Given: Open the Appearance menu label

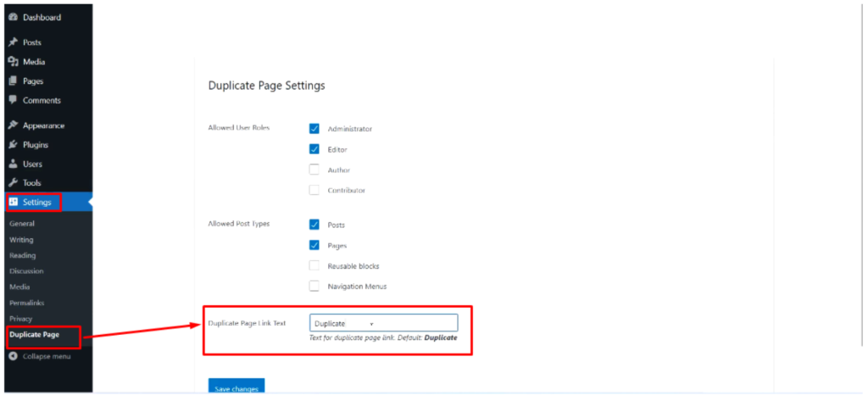Looking at the screenshot, I should click(44, 125).
